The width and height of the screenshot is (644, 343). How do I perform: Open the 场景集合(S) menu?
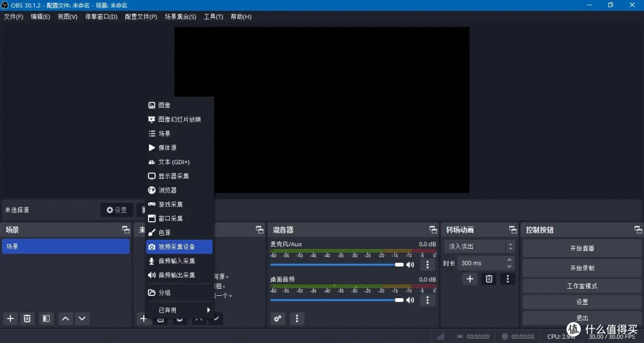(x=180, y=17)
